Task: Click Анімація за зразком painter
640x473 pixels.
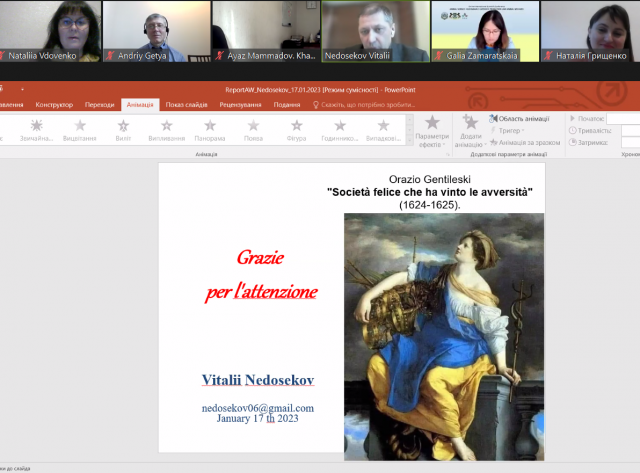Action: click(525, 142)
